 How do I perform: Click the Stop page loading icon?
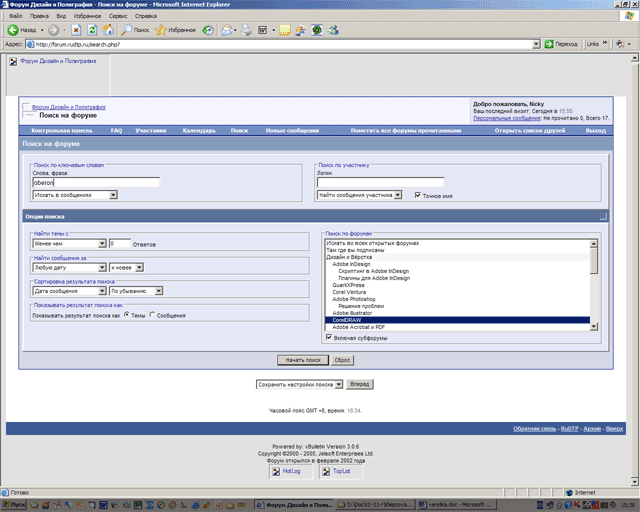[76, 30]
